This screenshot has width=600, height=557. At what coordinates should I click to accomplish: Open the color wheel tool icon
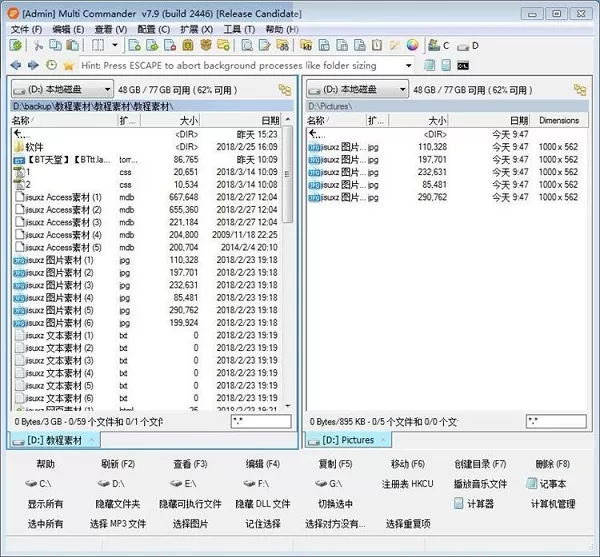point(412,45)
